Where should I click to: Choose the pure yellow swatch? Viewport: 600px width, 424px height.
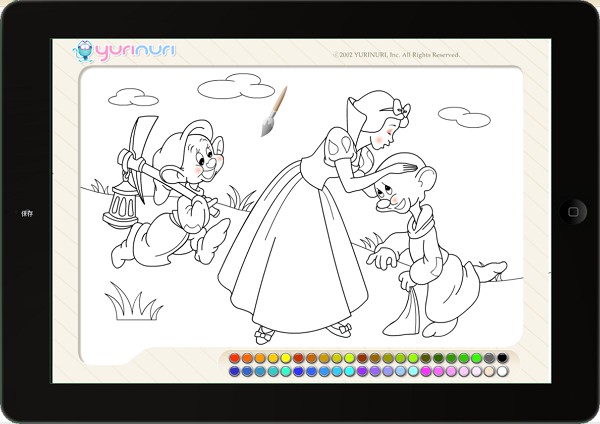pyautogui.click(x=285, y=358)
